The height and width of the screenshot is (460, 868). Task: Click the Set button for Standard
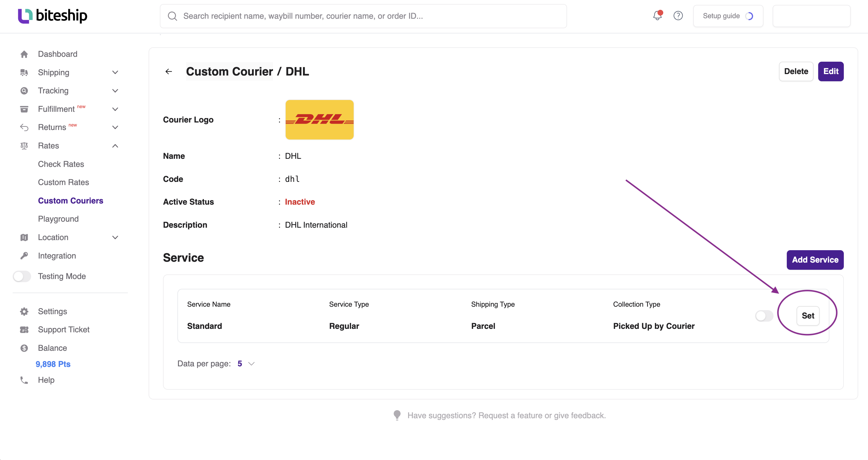click(808, 316)
